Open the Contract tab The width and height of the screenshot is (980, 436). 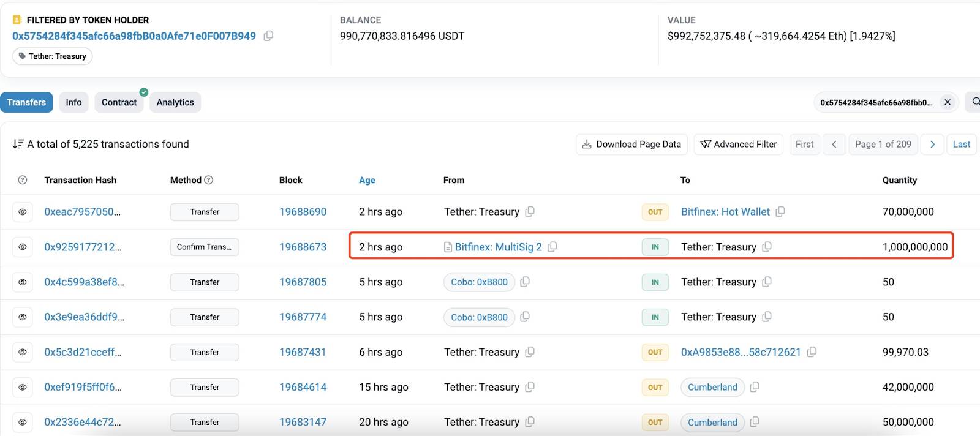point(119,102)
